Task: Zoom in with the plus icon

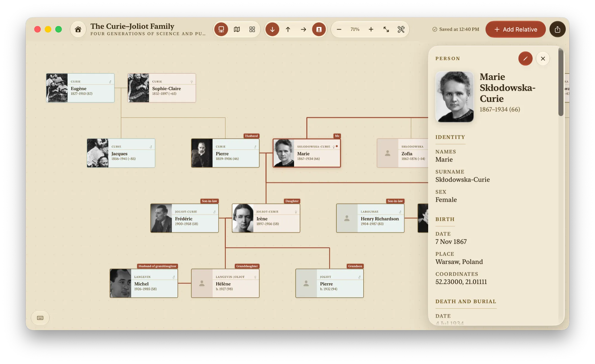Action: (x=371, y=29)
